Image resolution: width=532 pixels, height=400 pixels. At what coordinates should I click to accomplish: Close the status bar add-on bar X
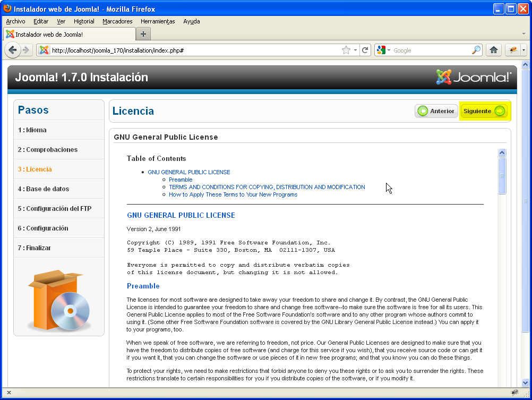(x=9, y=393)
